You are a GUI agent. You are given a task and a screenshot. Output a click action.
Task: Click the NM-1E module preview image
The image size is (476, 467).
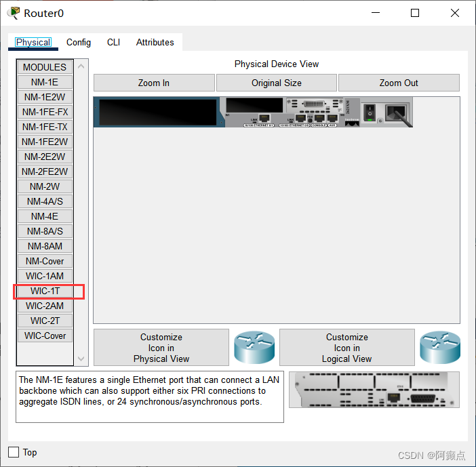(x=374, y=390)
